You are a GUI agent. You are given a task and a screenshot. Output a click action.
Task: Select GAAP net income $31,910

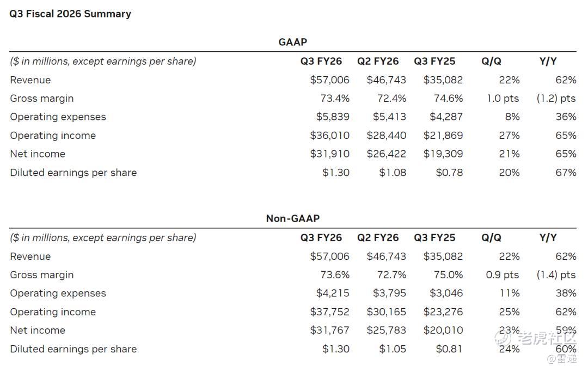coord(329,154)
